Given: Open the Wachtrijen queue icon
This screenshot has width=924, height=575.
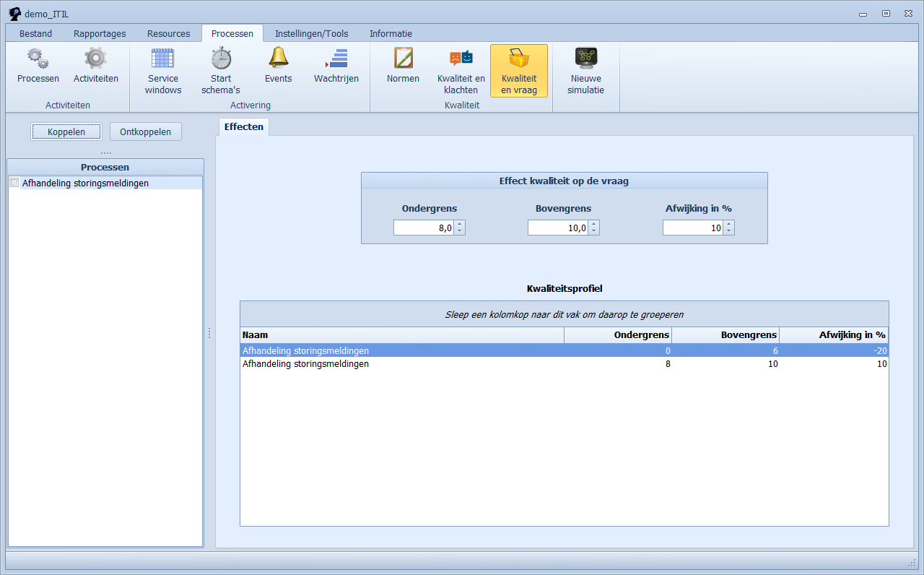Looking at the screenshot, I should point(336,58).
